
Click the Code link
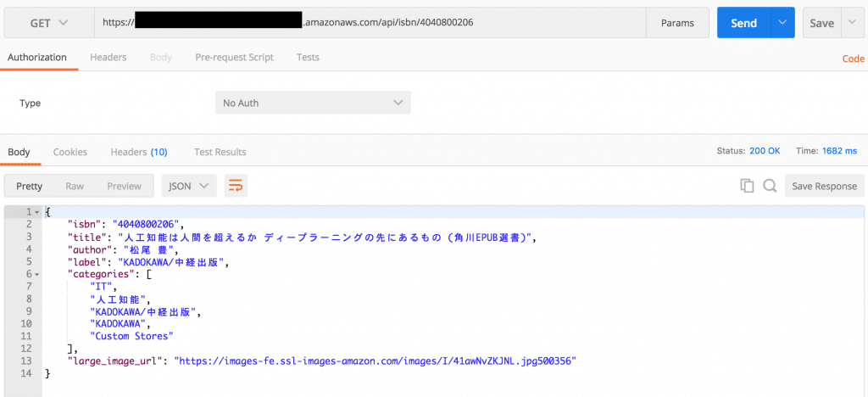(853, 59)
